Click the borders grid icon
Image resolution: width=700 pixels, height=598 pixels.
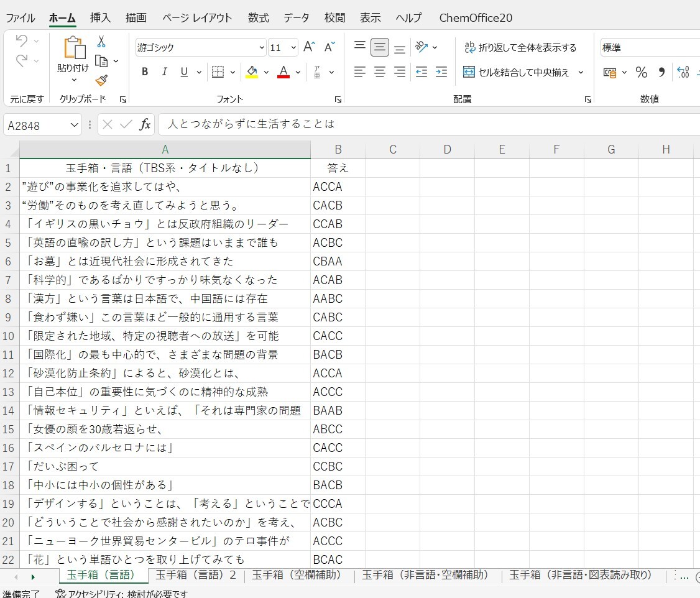point(218,72)
